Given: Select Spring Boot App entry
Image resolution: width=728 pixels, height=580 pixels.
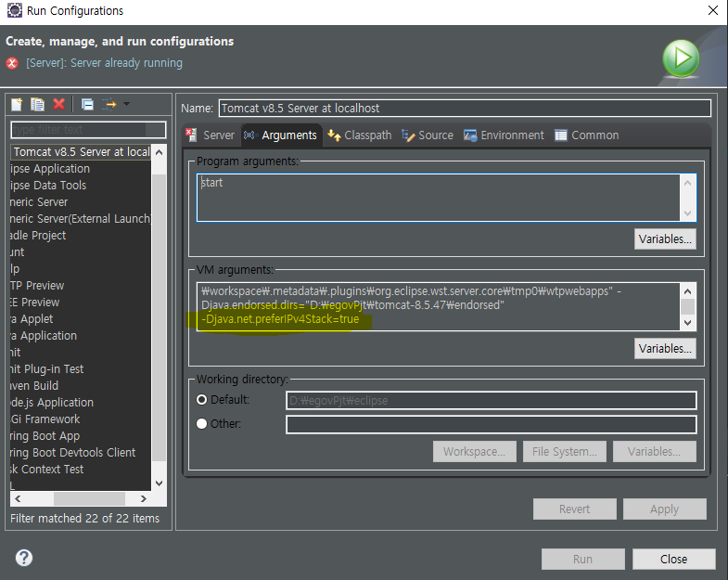Looking at the screenshot, I should pyautogui.click(x=45, y=436).
